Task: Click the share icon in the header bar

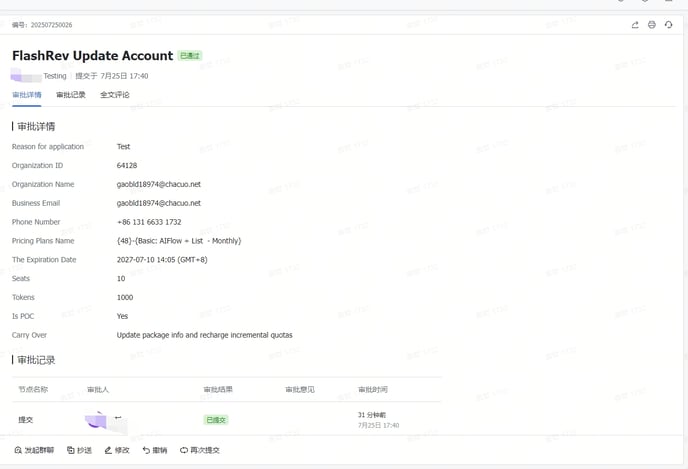Action: coord(635,25)
